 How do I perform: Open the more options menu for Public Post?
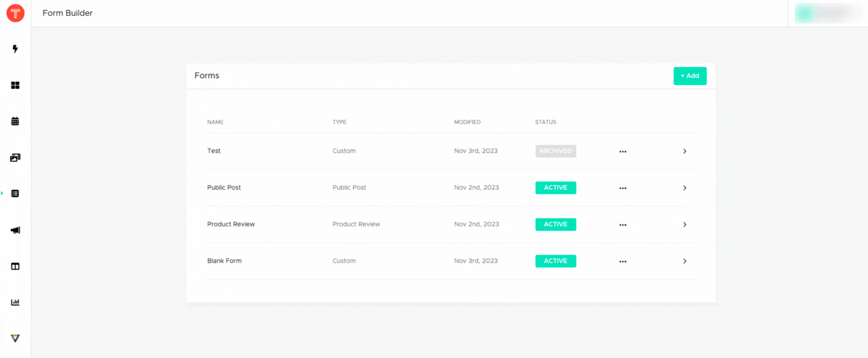tap(623, 188)
